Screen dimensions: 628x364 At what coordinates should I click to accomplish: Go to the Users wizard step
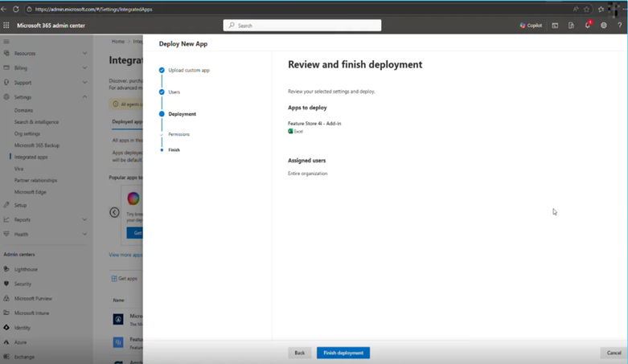coord(174,92)
